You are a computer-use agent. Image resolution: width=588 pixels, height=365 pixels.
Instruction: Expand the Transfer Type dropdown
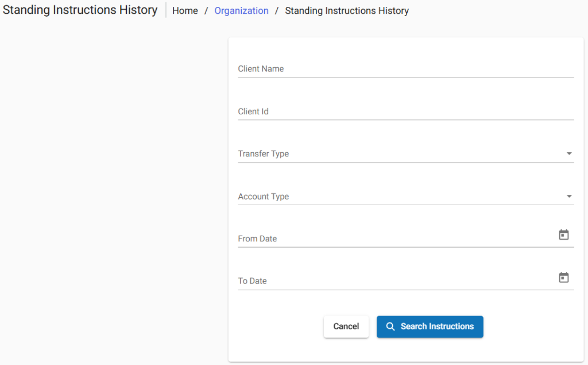[x=406, y=153]
